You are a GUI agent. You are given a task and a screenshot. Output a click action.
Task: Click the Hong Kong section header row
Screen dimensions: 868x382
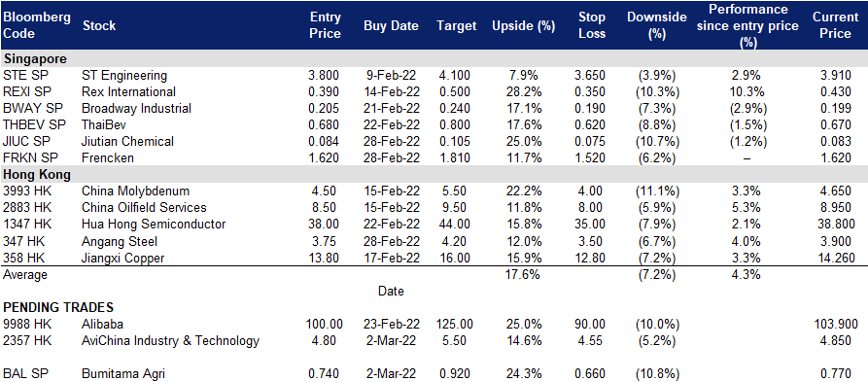434,175
